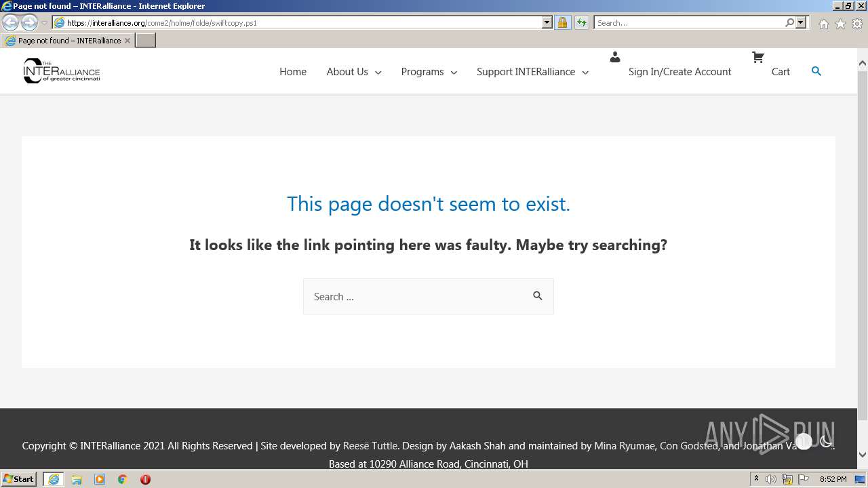
Task: Open Reesë Tuttle developer link
Action: pos(370,445)
